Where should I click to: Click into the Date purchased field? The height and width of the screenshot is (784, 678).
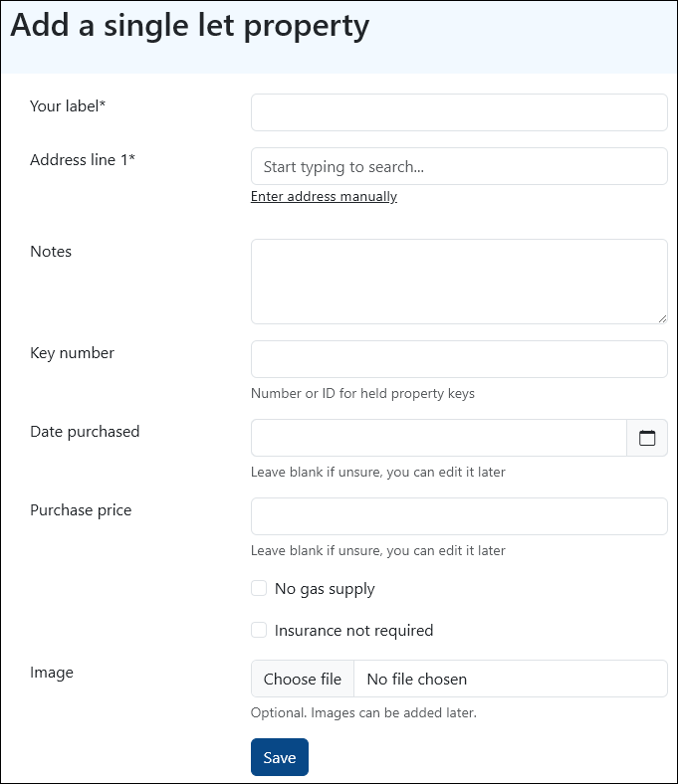[439, 438]
